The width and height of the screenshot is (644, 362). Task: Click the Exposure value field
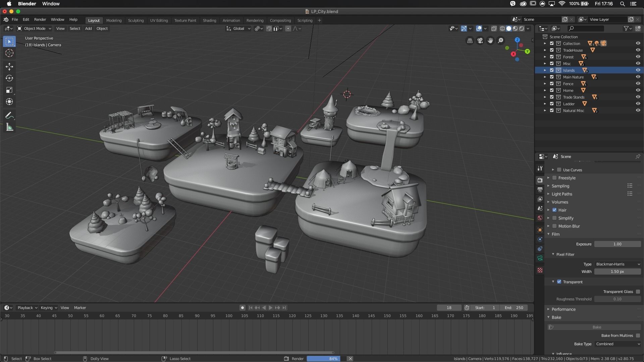coord(618,244)
